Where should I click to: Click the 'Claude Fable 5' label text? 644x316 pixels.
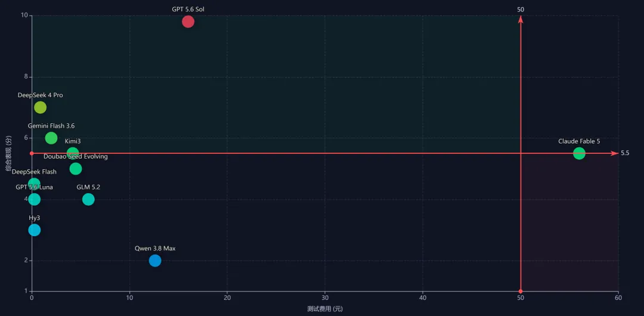[579, 141]
